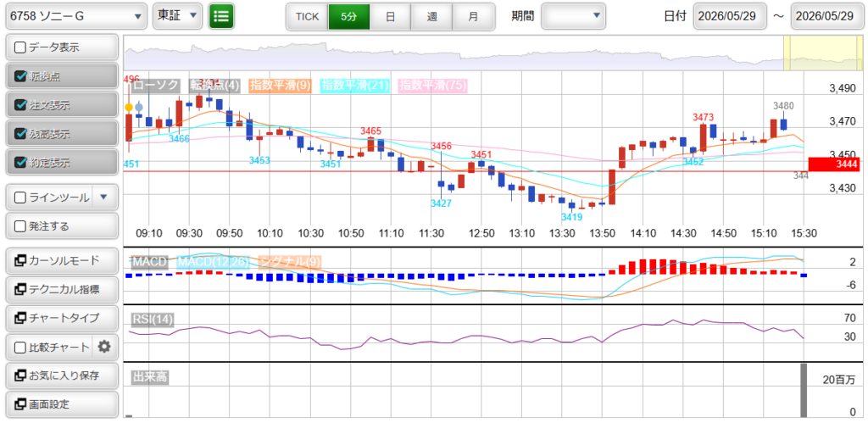The image size is (868, 423).
Task: Open the テクニカル指標 window icon
Action: pyautogui.click(x=20, y=289)
